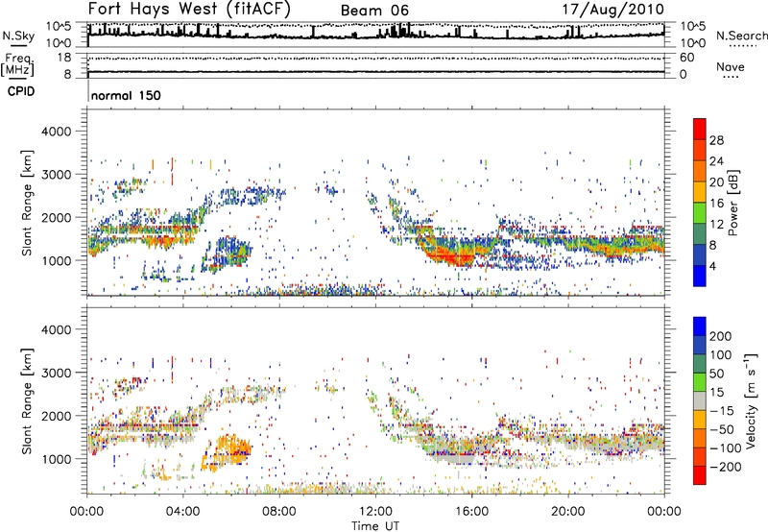The height and width of the screenshot is (532, 768).
Task: Click the '28' label on Power scale
Action: (x=716, y=140)
